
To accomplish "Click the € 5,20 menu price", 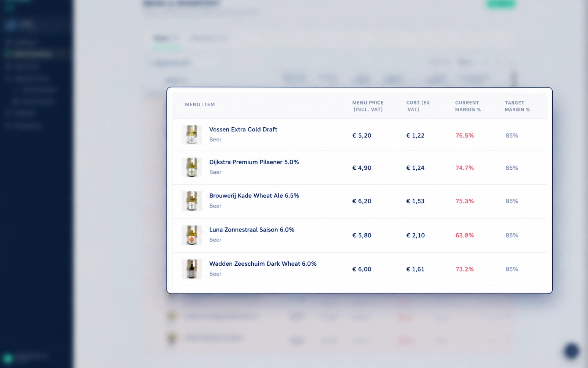I will click(x=362, y=135).
